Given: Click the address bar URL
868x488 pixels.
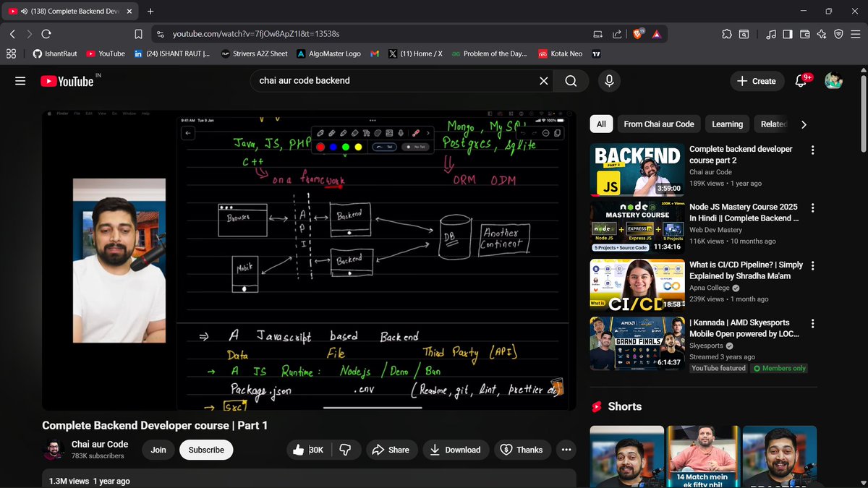Looking at the screenshot, I should [256, 34].
